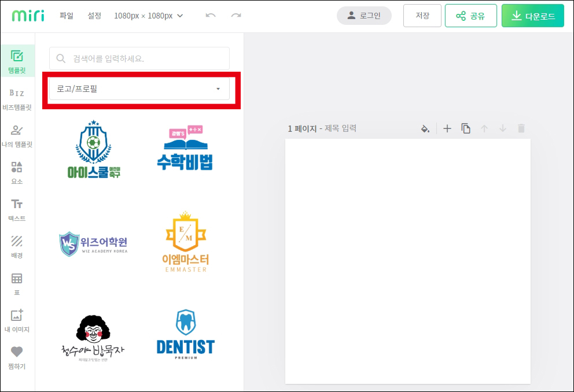574x392 pixels.
Task: Open the 찜하기 favorites panel
Action: point(17,358)
